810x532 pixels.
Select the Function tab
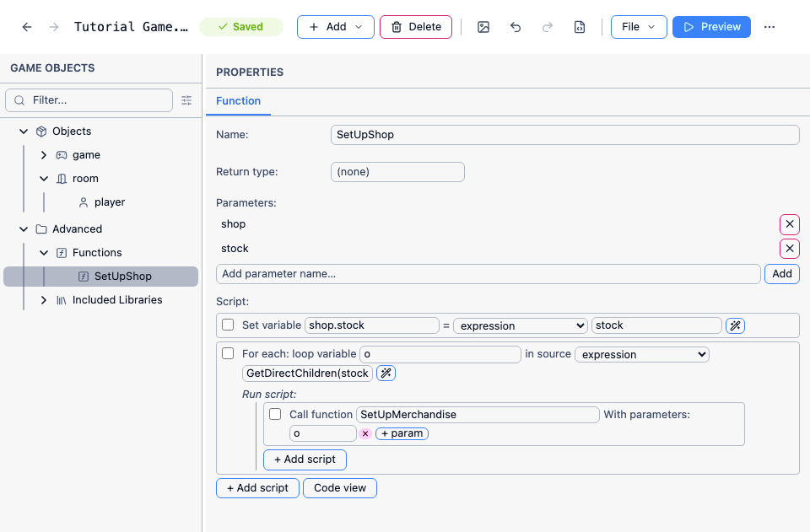click(238, 100)
